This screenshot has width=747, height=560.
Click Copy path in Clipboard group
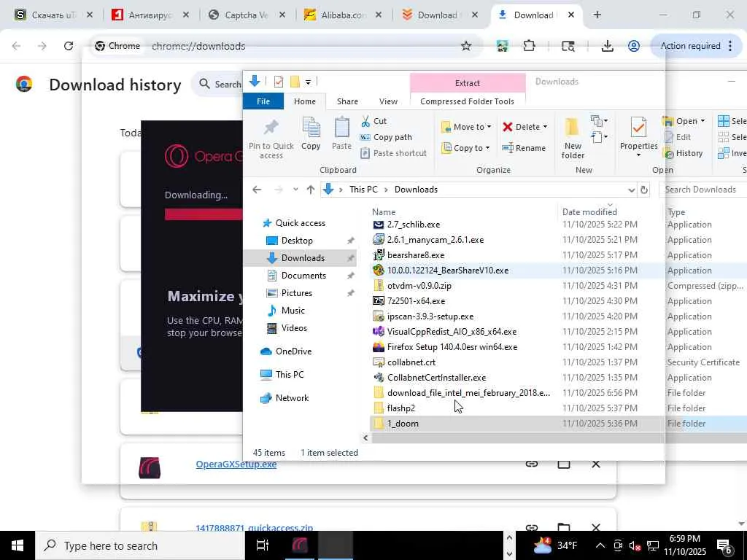click(386, 137)
